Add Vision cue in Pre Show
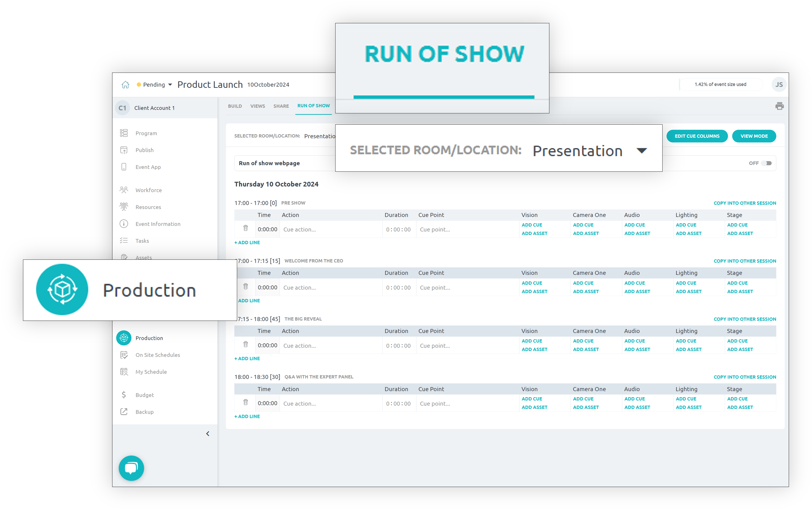812x510 pixels. pos(532,225)
